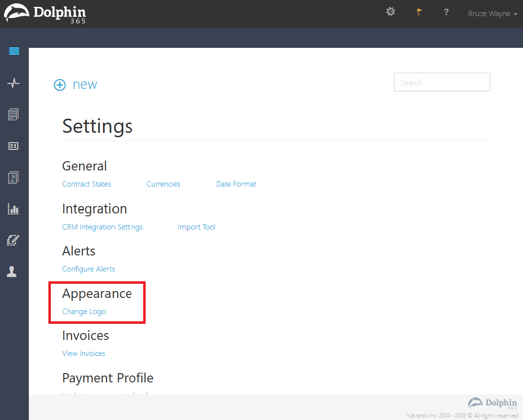Viewport: 523px width, 420px height.
Task: Click the orange flag notifications icon
Action: pos(419,12)
